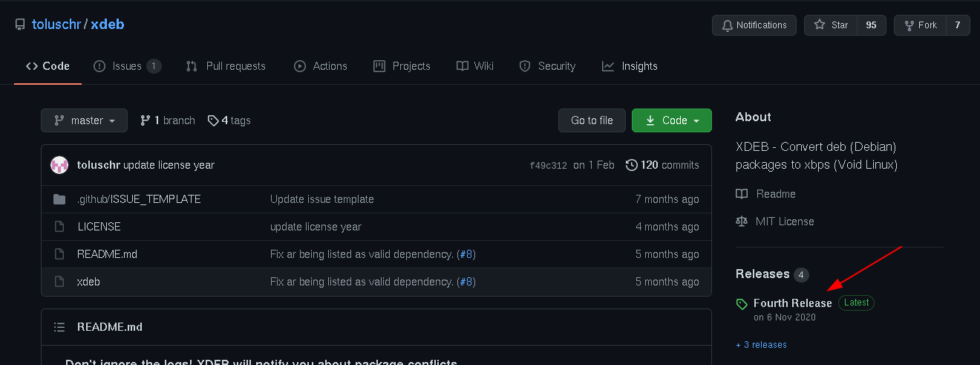980x365 pixels.
Task: Click file icon beside xdeb file row
Action: tap(59, 282)
